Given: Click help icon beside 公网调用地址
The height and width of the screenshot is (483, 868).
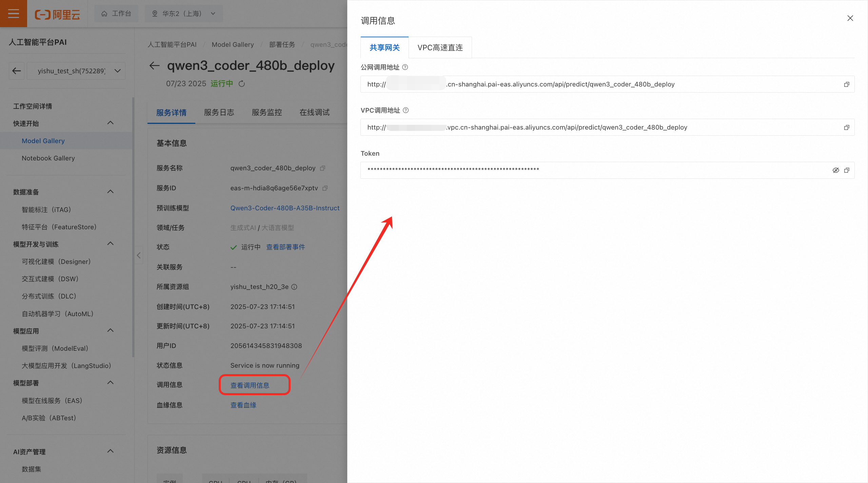Looking at the screenshot, I should click(x=405, y=67).
